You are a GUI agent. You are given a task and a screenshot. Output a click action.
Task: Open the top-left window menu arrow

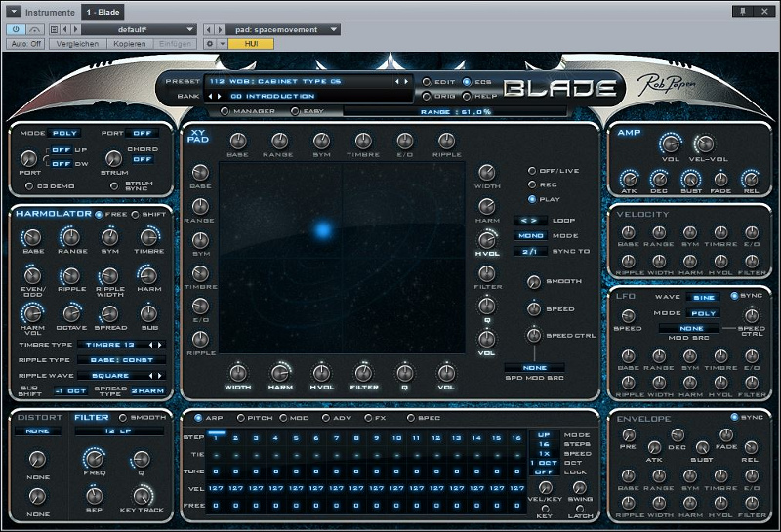14,11
